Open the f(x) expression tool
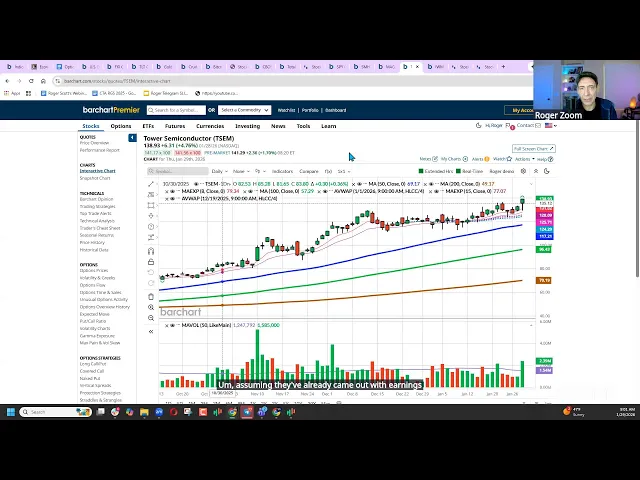Image resolution: width=640 pixels, height=480 pixels. pyautogui.click(x=328, y=171)
